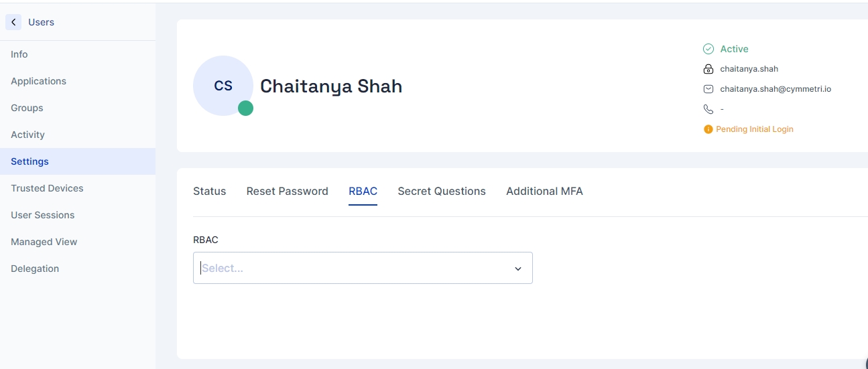View User Sessions in sidebar
This screenshot has height=369, width=868.
pyautogui.click(x=42, y=215)
